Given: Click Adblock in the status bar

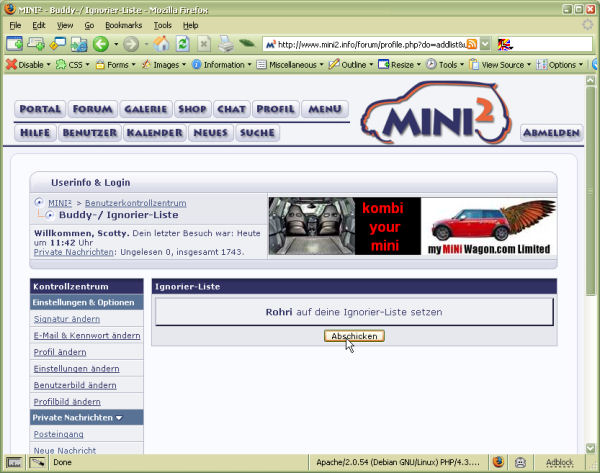Looking at the screenshot, I should coord(560,463).
